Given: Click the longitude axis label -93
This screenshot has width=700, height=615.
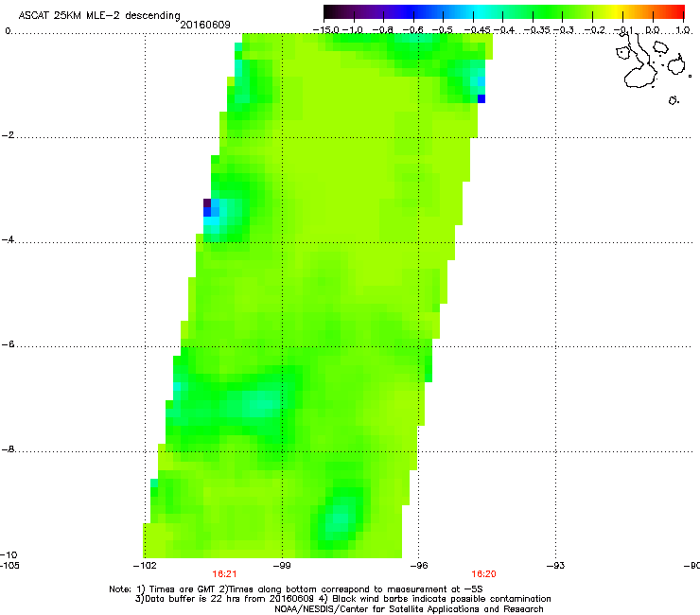Looking at the screenshot, I should 555,566.
